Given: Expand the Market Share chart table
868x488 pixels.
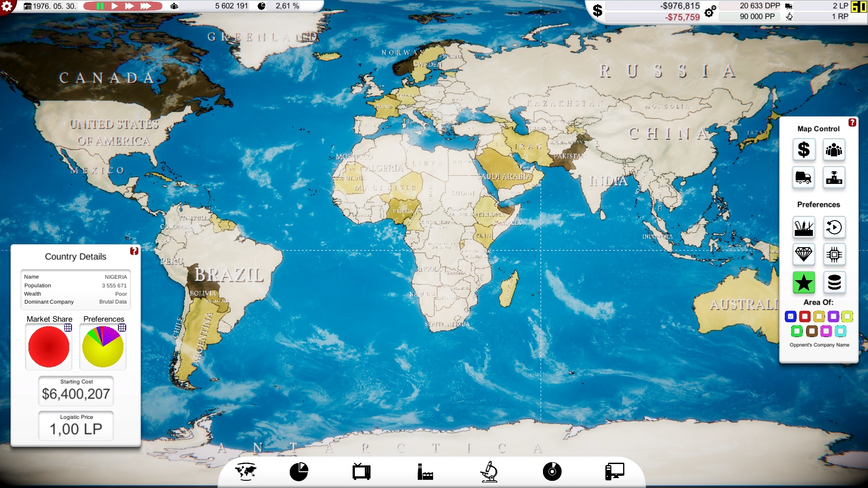Looking at the screenshot, I should coord(68,328).
